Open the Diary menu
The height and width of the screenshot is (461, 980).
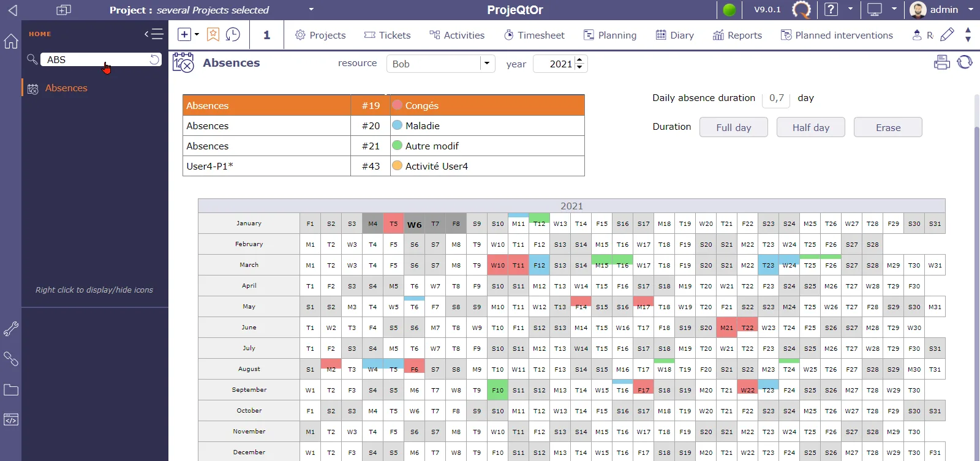(674, 36)
